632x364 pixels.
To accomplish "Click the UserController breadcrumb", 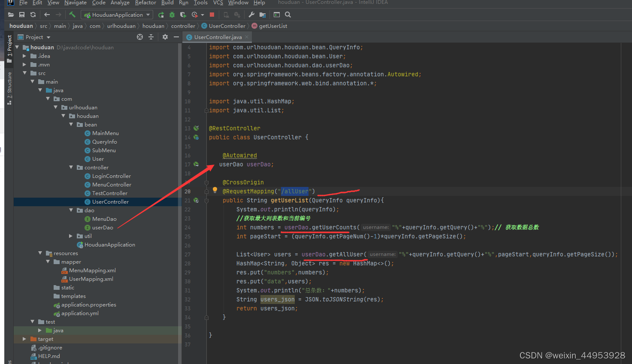I will (x=224, y=26).
